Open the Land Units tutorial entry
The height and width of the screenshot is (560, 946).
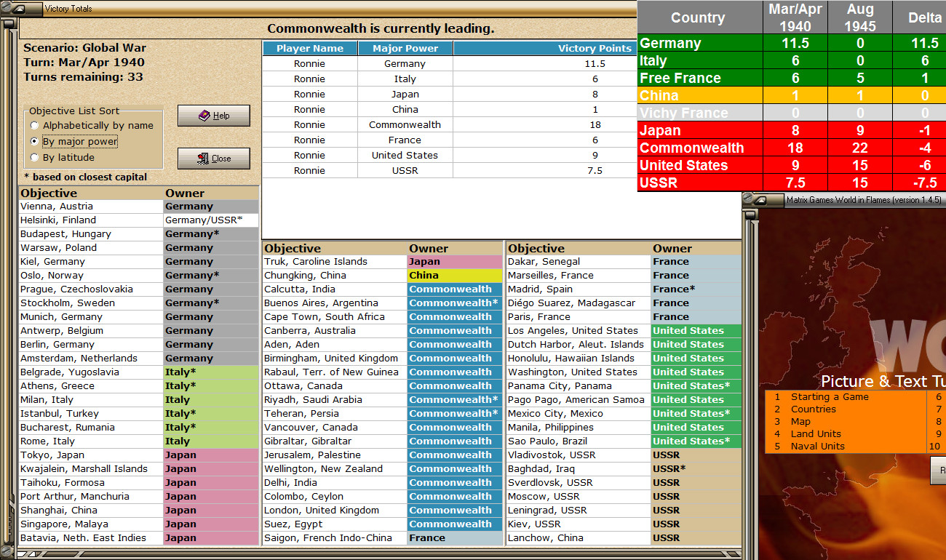(x=846, y=434)
